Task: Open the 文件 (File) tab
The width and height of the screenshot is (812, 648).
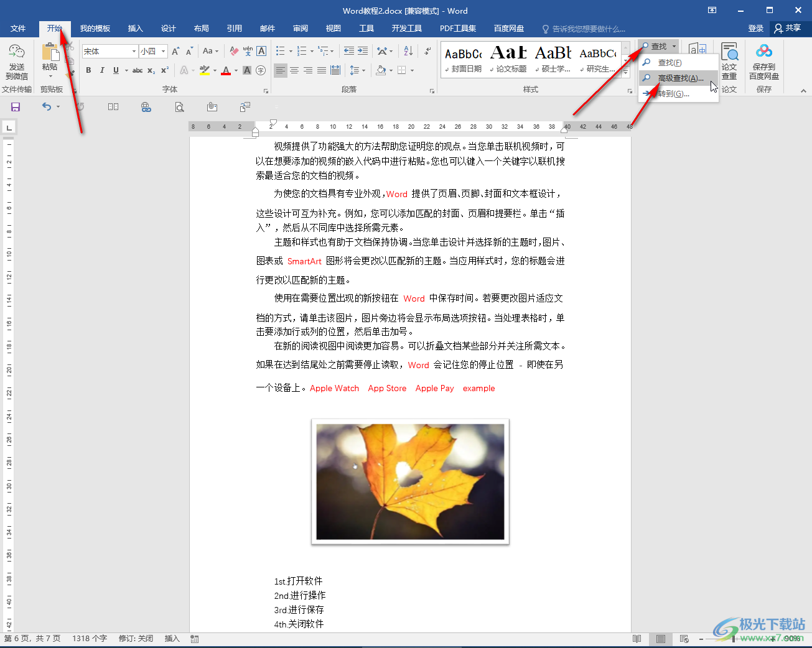Action: click(x=18, y=29)
